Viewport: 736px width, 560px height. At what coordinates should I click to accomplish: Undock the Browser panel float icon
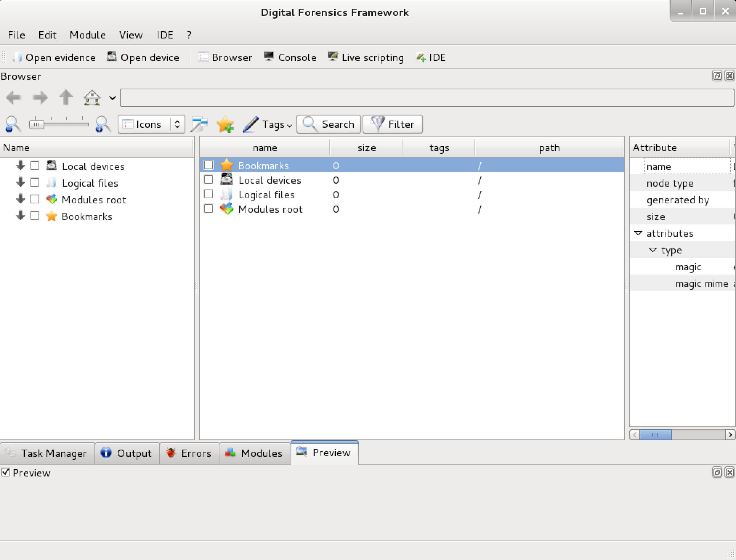coord(717,76)
